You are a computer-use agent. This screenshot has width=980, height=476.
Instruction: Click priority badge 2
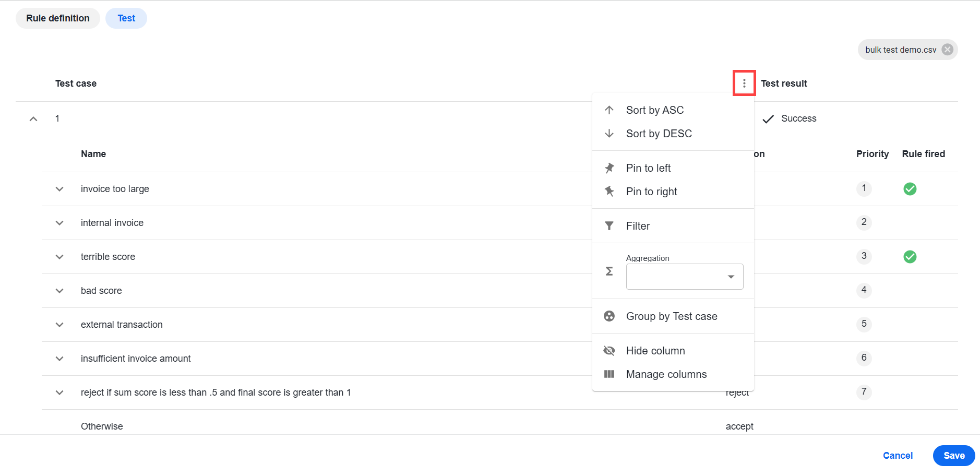[864, 222]
